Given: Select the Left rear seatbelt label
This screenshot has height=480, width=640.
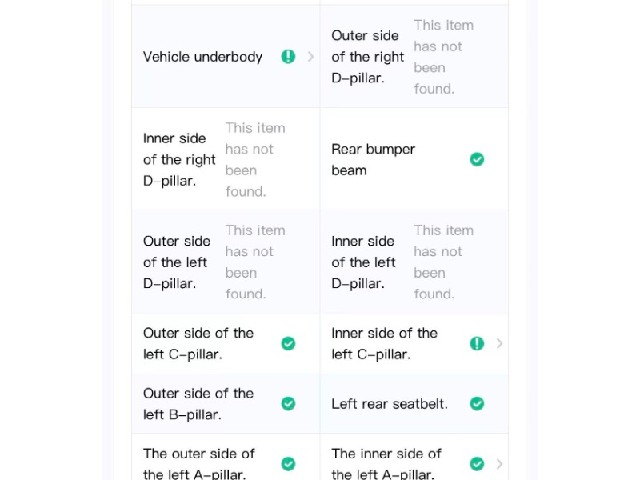Looking at the screenshot, I should coord(389,404).
